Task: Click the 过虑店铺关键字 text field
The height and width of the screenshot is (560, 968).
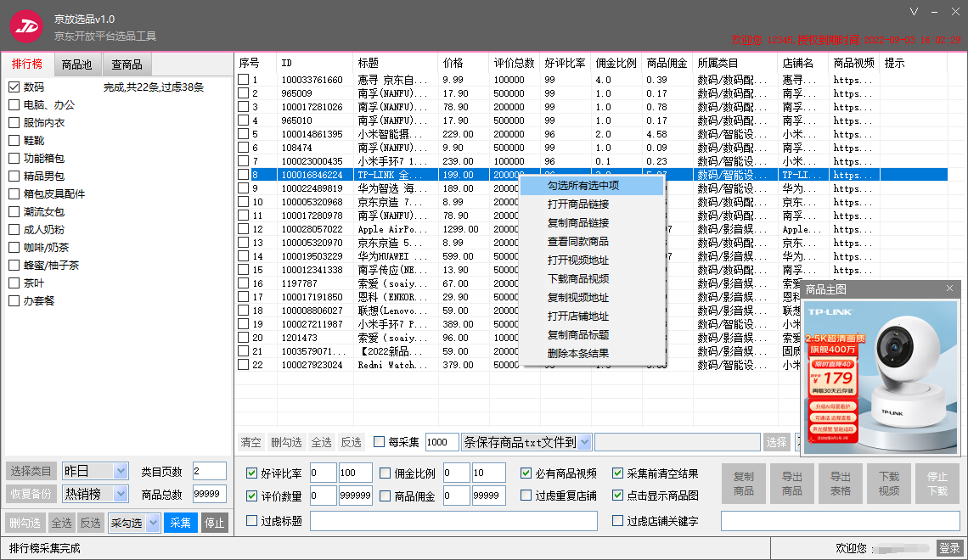Action: pos(841,521)
